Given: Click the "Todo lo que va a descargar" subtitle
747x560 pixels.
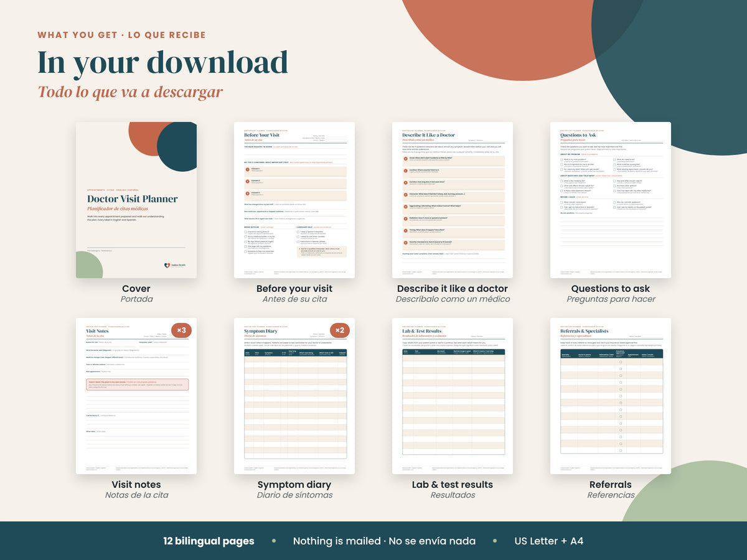Looking at the screenshot, I should [x=130, y=92].
